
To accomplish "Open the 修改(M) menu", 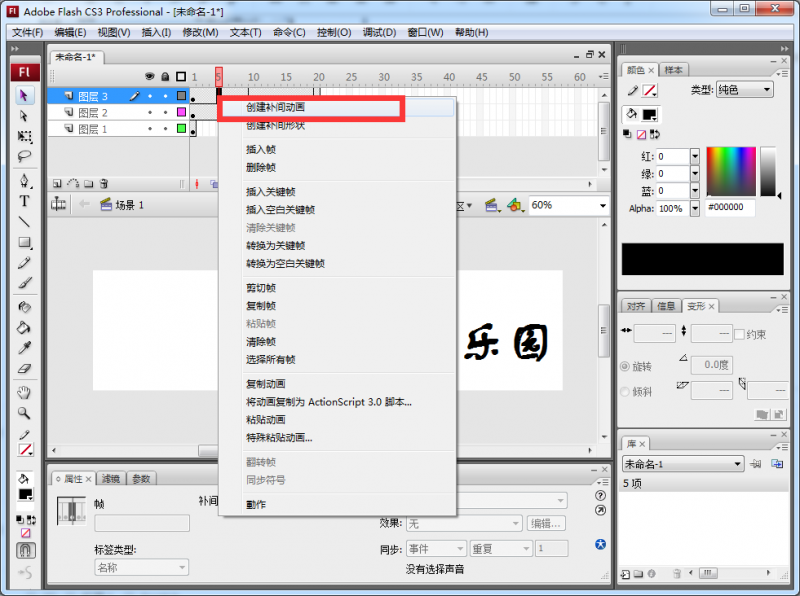I will (200, 32).
